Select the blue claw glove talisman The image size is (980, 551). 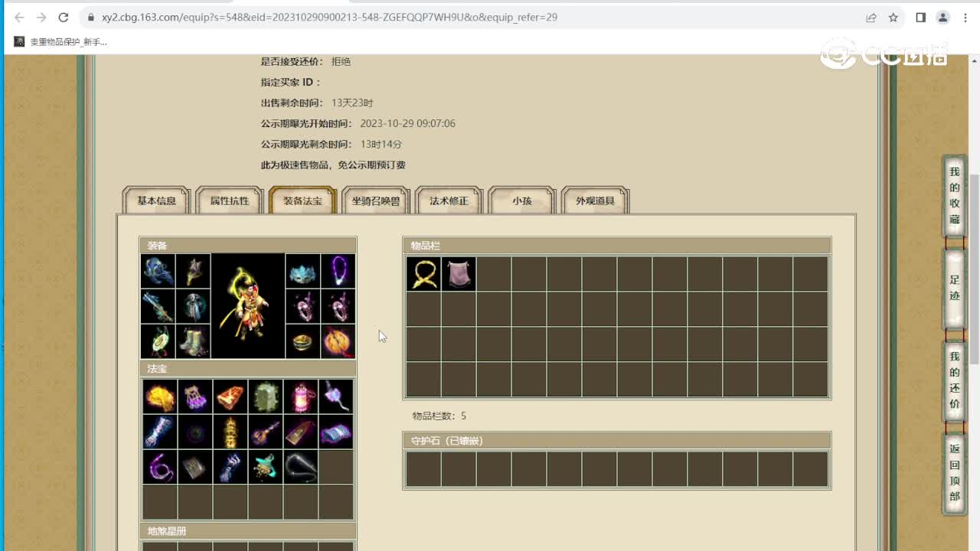pos(230,467)
